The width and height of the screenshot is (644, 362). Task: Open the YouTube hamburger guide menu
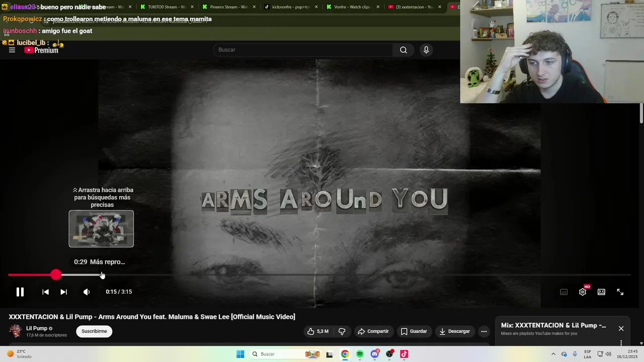pyautogui.click(x=12, y=50)
